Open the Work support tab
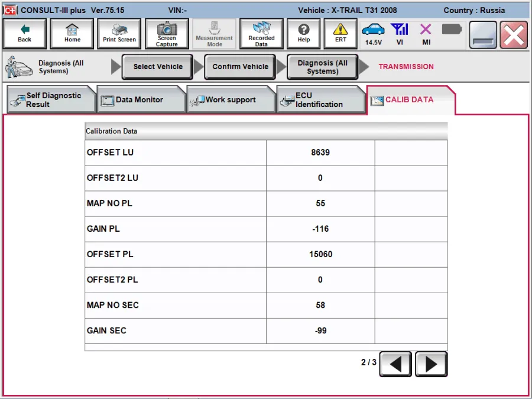532x399 pixels. tap(231, 100)
